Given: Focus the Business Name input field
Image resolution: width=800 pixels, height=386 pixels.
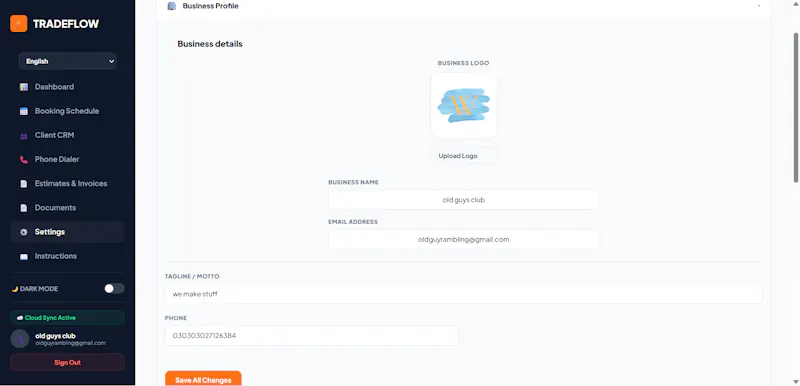Looking at the screenshot, I should (463, 200).
